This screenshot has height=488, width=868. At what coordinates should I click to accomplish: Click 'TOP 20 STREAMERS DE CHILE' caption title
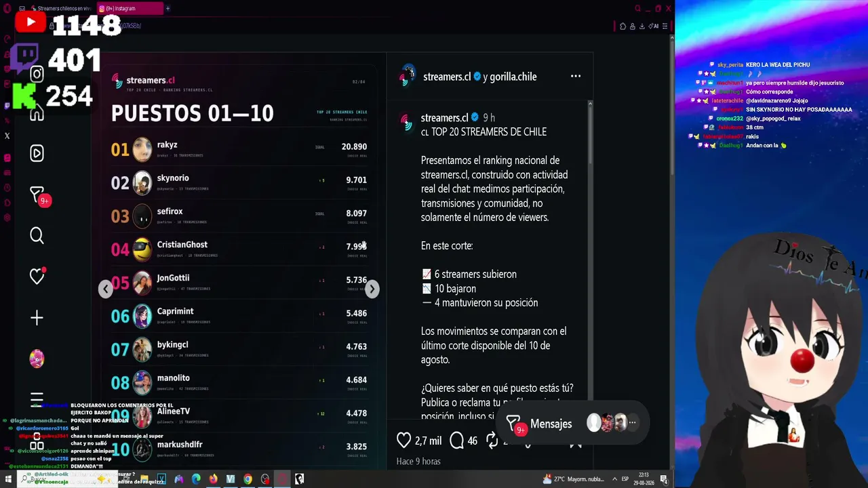[489, 132]
